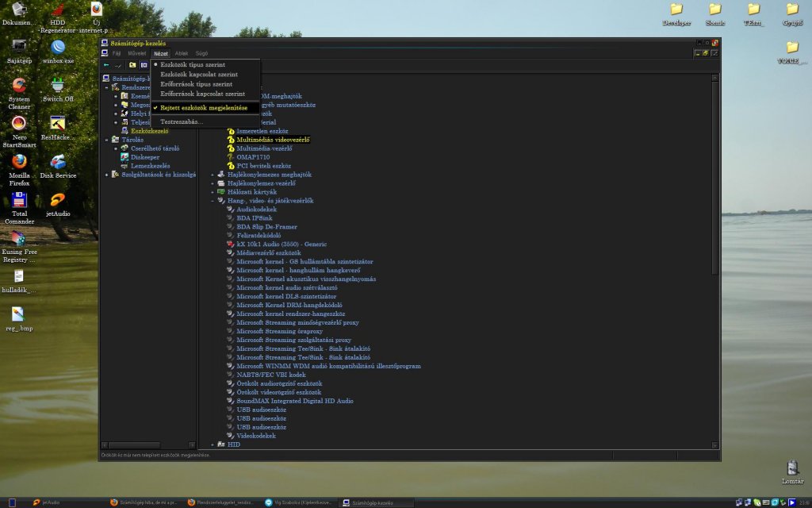
Task: Select Eszközök kapcsolat szerint view option
Action: pos(205,75)
